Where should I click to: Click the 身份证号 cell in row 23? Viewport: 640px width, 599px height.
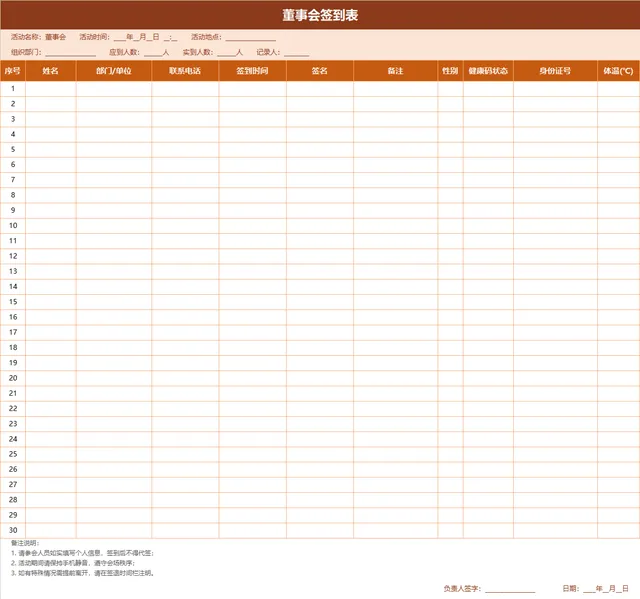click(x=555, y=424)
